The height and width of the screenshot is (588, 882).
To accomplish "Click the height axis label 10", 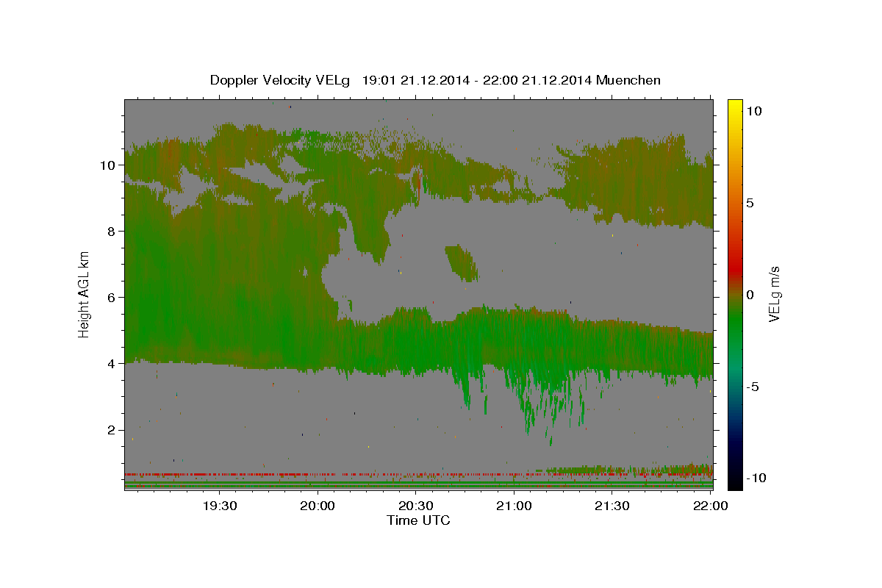I will [107, 165].
